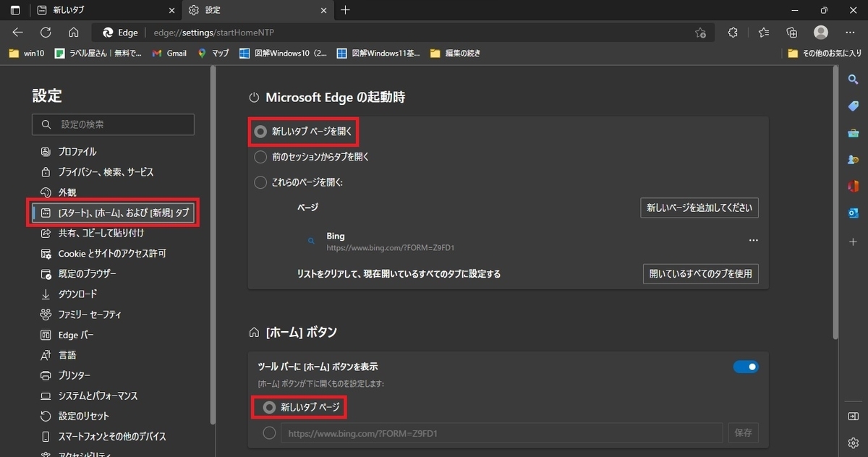This screenshot has width=868, height=457.
Task: Open sidebar settings gear icon
Action: [x=853, y=443]
